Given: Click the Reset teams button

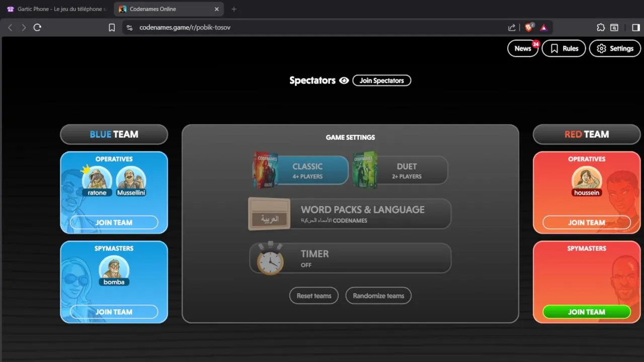Looking at the screenshot, I should [314, 296].
